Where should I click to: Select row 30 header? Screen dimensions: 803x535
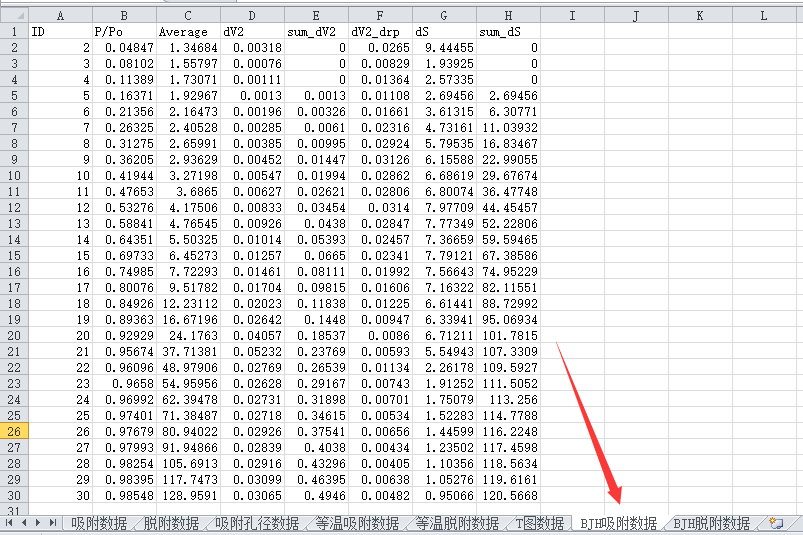(14, 496)
